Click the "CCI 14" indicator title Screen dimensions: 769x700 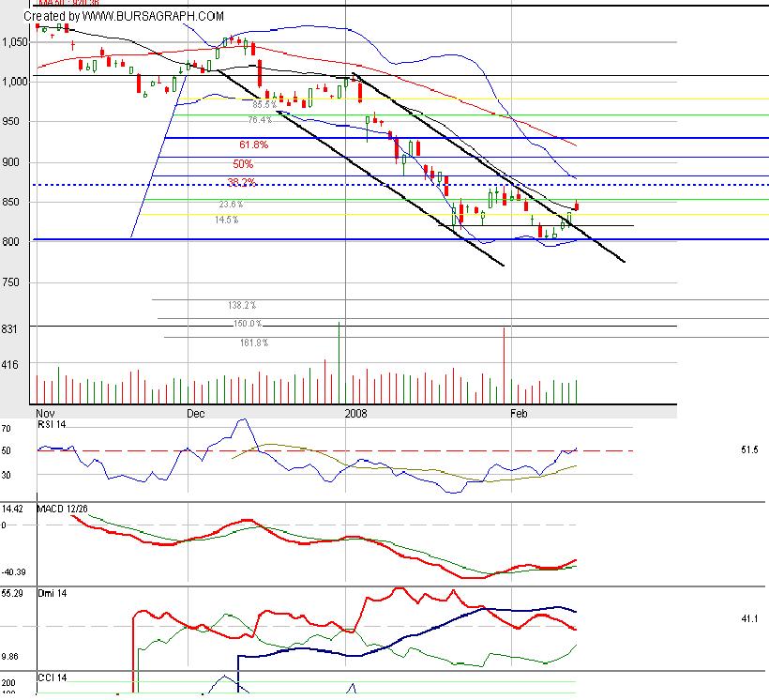coord(52,677)
